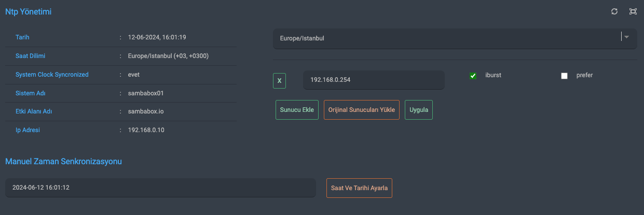This screenshot has width=644, height=215.
Task: Click the manual date-time input field
Action: point(160,188)
